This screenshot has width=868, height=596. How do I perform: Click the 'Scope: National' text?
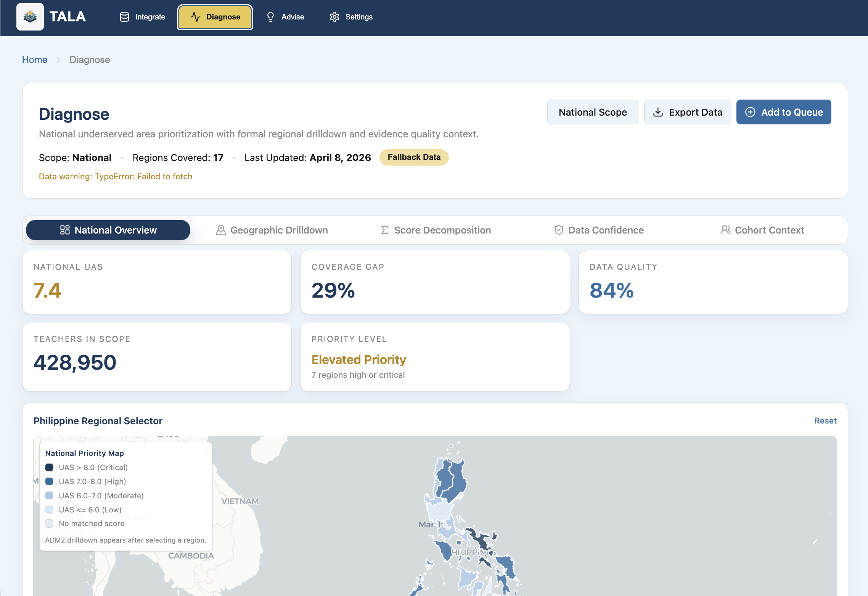coord(75,158)
